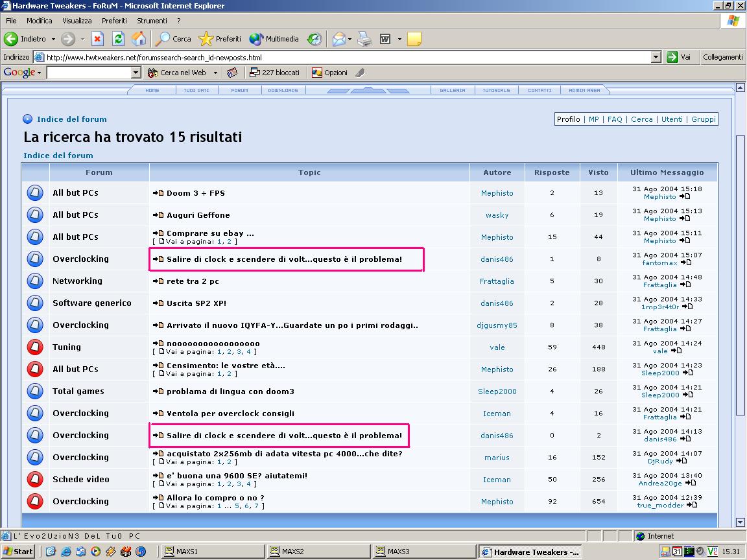The image size is (747, 560).
Task: Open the Mail envelope icon
Action: coord(338,39)
